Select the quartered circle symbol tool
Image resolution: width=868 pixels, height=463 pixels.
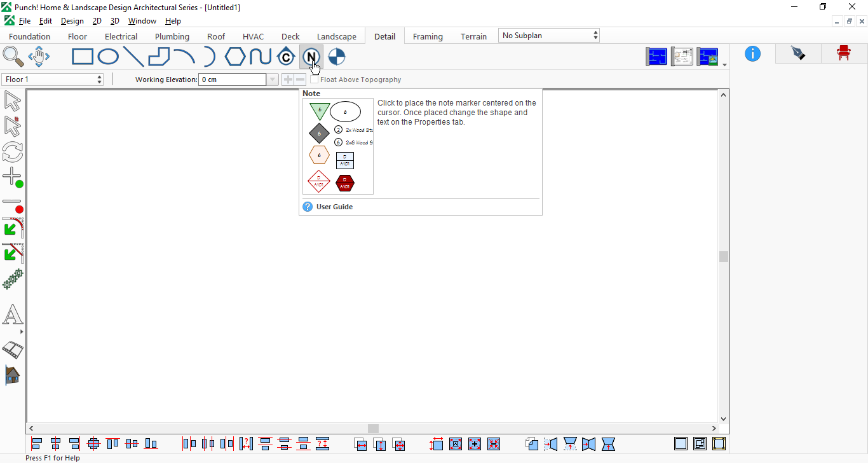tap(336, 57)
